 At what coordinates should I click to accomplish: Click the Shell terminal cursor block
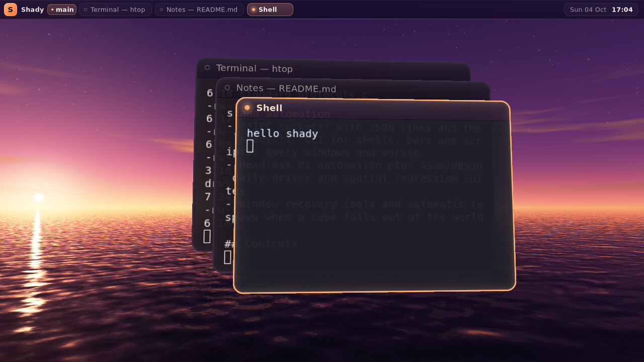click(x=250, y=146)
